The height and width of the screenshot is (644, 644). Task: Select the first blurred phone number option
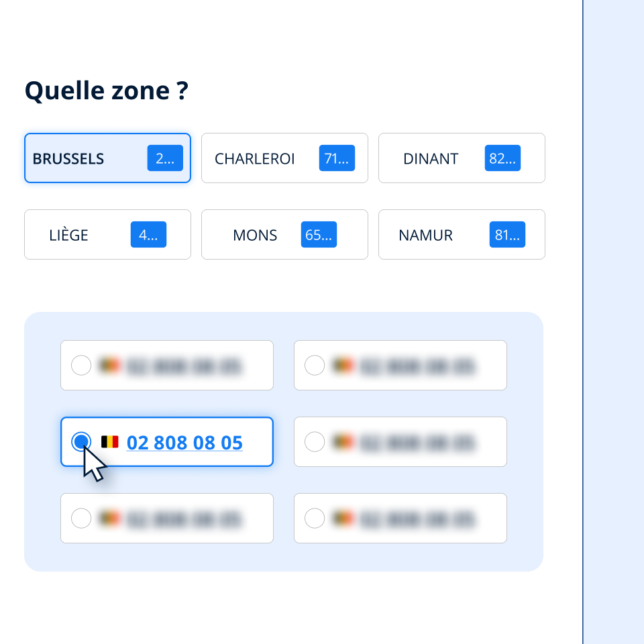(x=81, y=365)
